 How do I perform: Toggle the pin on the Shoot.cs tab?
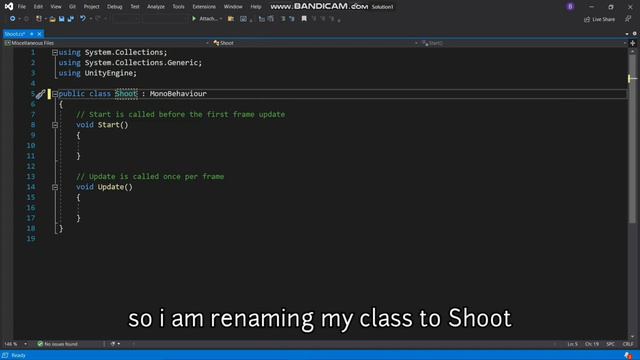point(31,34)
